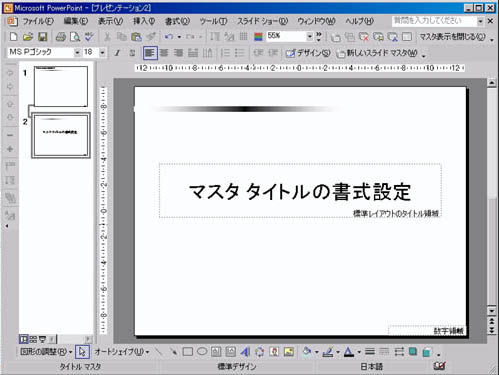
Task: Click the Rename Master icon
Action: pyautogui.click(x=378, y=37)
